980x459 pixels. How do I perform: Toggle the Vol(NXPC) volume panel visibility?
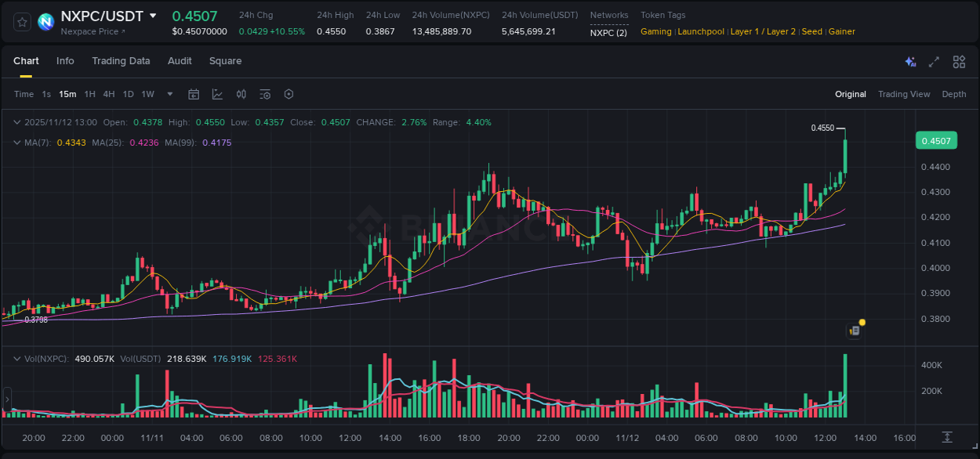(x=17, y=358)
